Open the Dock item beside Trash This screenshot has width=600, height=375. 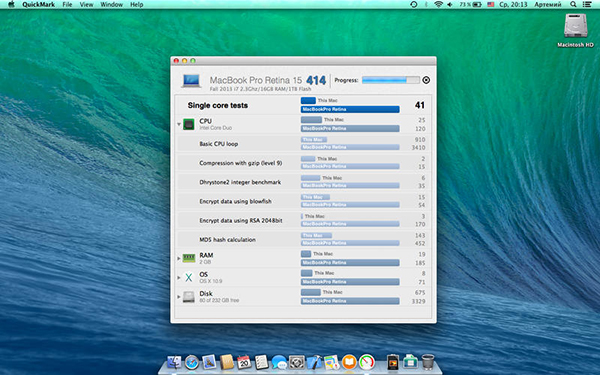[x=410, y=362]
